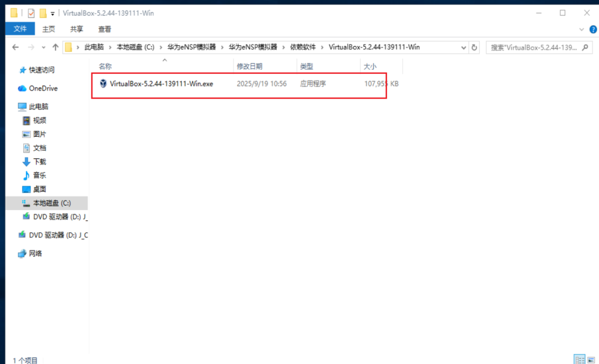Click the address bar folder icon

pos(68,47)
